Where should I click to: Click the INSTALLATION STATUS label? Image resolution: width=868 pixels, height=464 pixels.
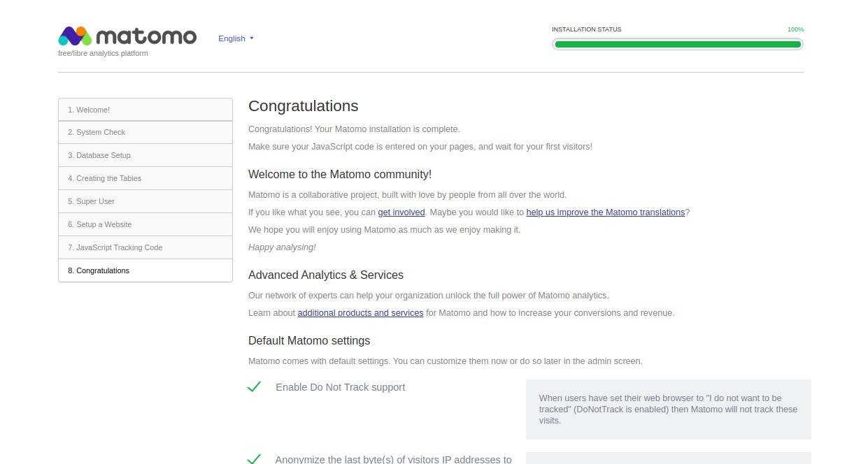[x=586, y=29]
